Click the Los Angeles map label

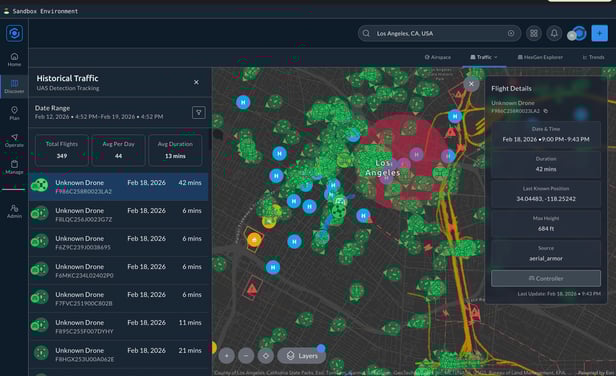click(x=383, y=168)
